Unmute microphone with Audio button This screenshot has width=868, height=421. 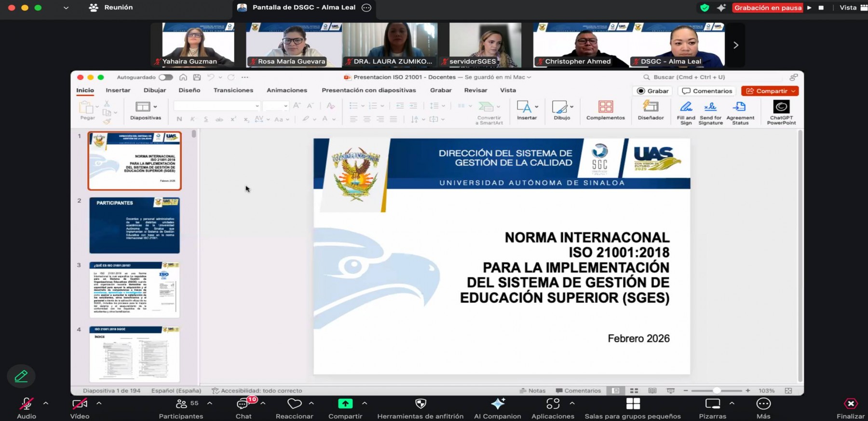(x=26, y=407)
